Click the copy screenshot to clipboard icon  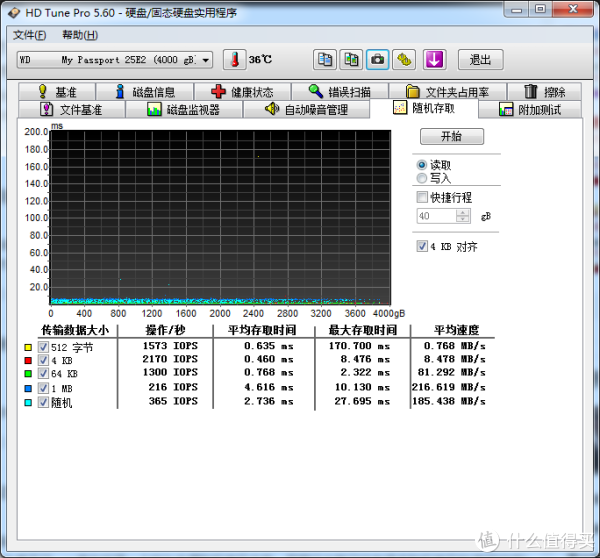coord(351,60)
